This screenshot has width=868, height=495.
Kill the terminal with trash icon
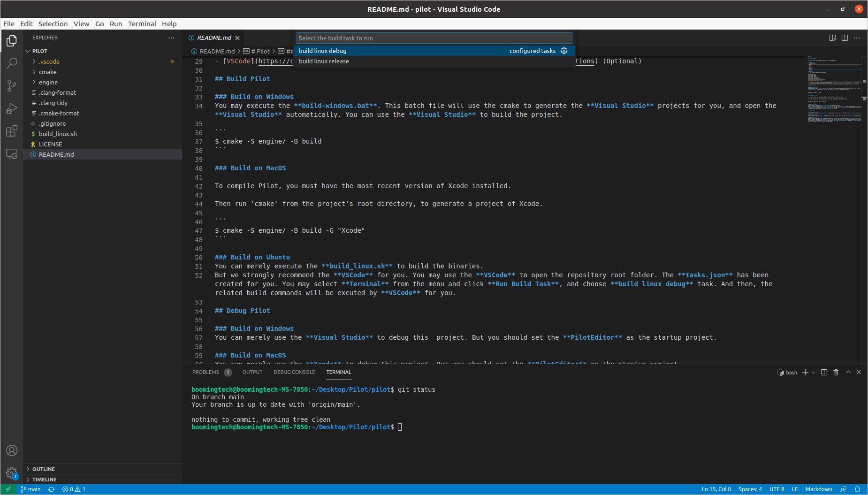click(836, 372)
